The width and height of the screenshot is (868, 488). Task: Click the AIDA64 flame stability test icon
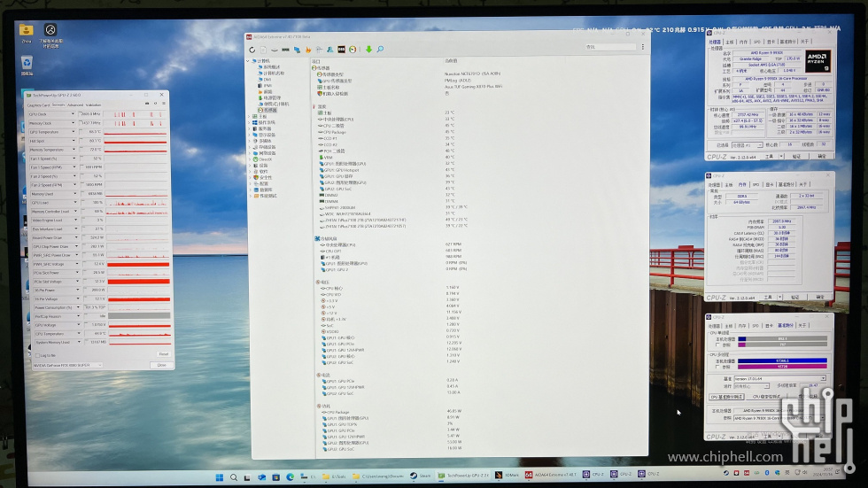tap(308, 50)
